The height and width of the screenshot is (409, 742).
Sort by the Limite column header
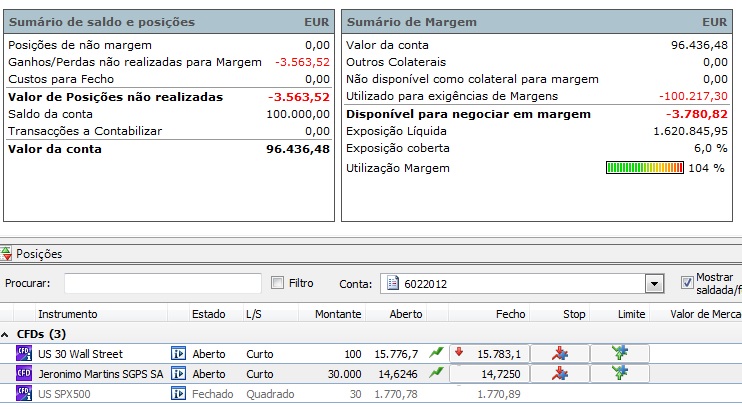pos(631,314)
